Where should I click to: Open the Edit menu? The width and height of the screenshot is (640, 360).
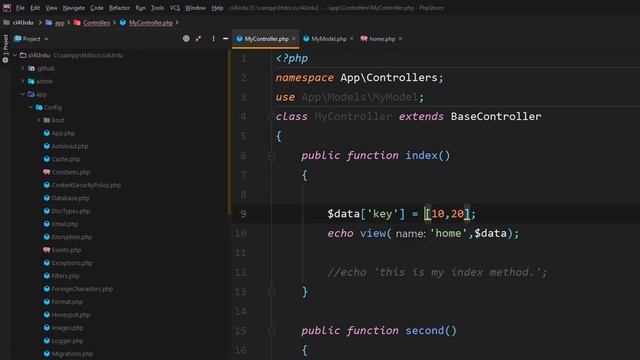coord(35,8)
